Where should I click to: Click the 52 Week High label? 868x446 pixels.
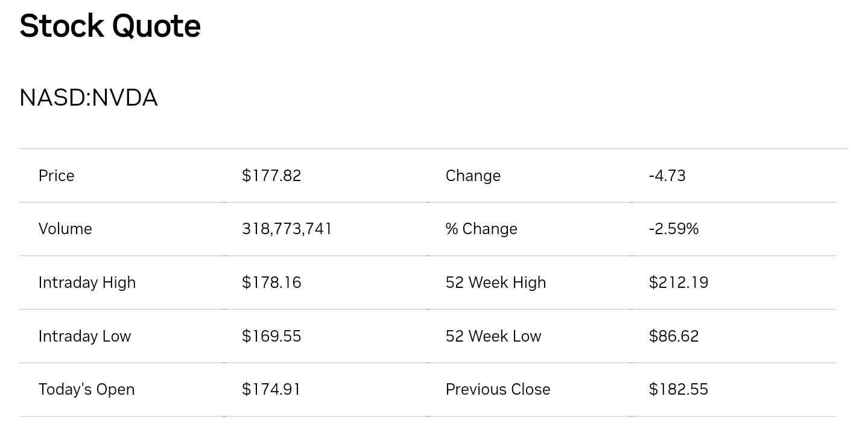pos(496,282)
